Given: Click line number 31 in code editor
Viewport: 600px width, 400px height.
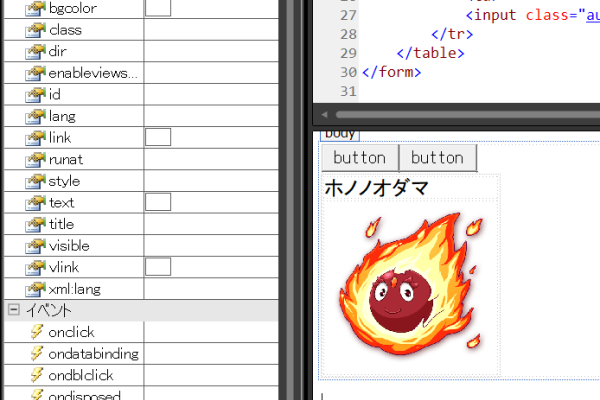Looking at the screenshot, I should click(x=348, y=91).
